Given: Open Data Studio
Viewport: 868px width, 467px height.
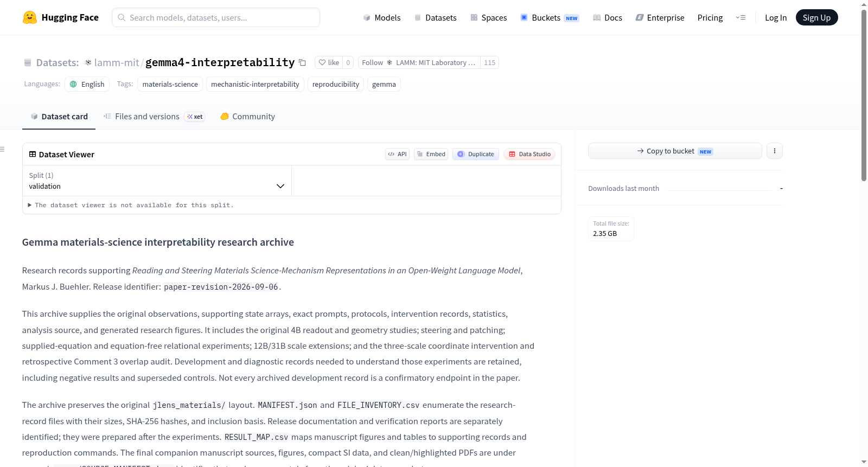Looking at the screenshot, I should coord(529,154).
